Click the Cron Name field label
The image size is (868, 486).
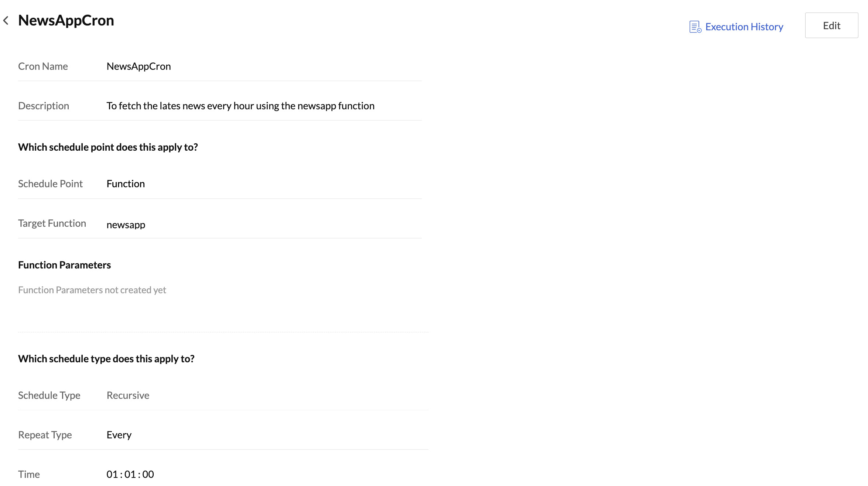(43, 66)
